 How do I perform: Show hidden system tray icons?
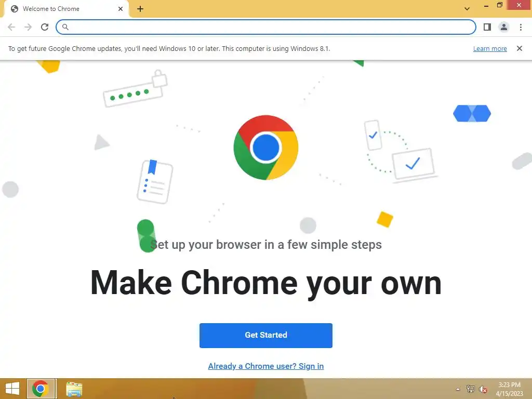(x=458, y=389)
